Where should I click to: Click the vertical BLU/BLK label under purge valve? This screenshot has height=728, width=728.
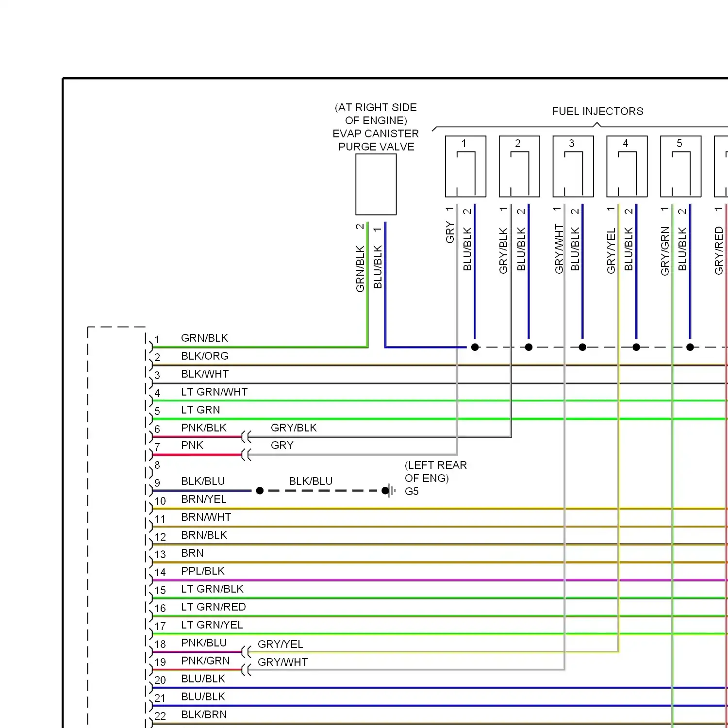pos(378,267)
